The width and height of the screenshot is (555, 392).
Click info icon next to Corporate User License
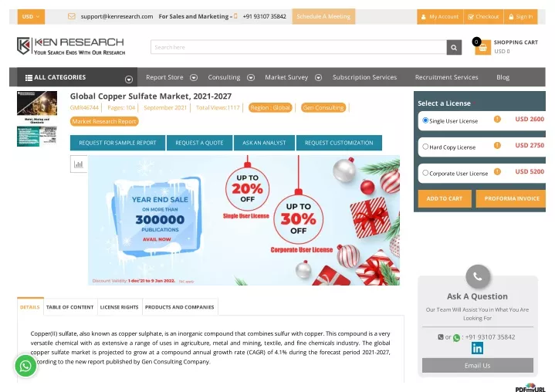(x=497, y=171)
